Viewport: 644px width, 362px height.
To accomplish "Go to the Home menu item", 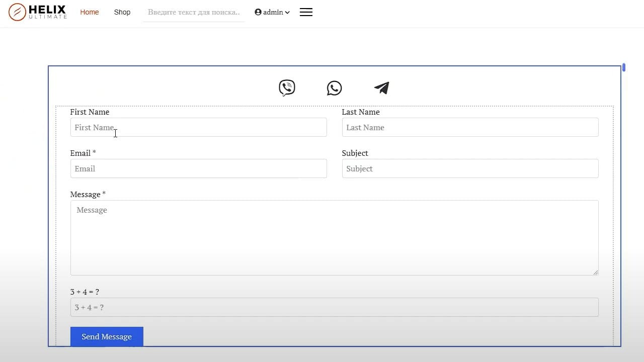I will click(90, 12).
